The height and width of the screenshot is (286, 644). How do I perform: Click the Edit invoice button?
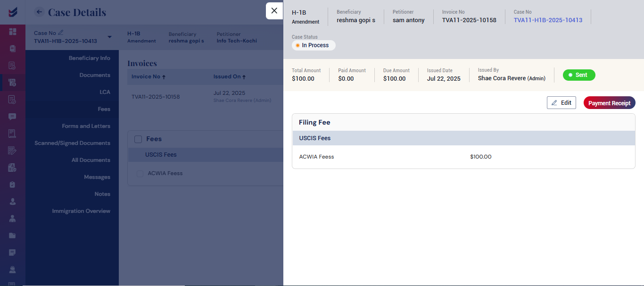coord(561,103)
